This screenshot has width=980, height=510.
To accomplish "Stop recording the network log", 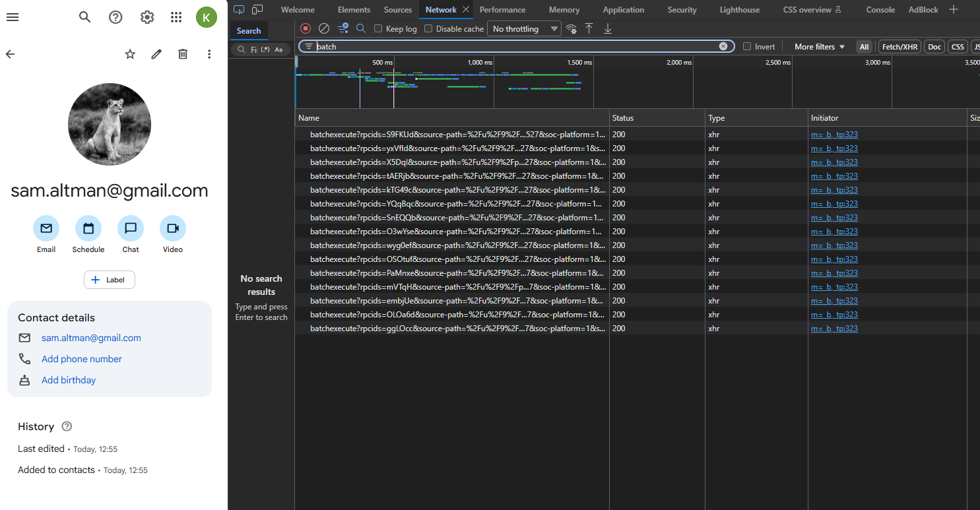I will pos(306,28).
